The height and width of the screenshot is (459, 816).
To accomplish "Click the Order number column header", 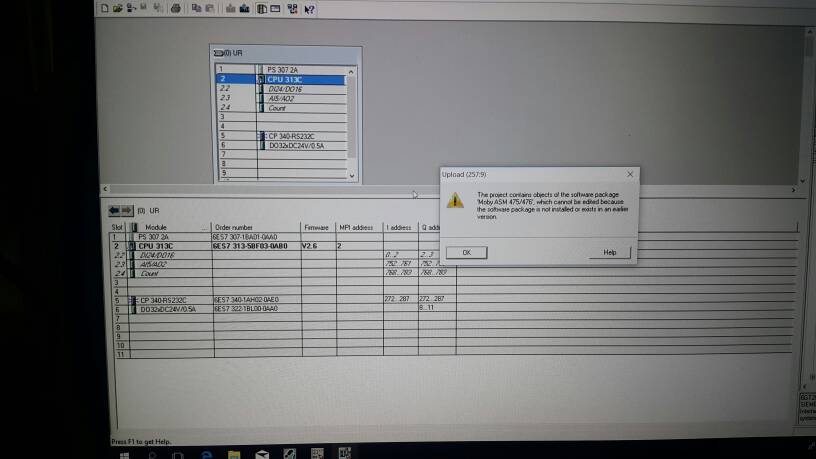I will pos(256,227).
